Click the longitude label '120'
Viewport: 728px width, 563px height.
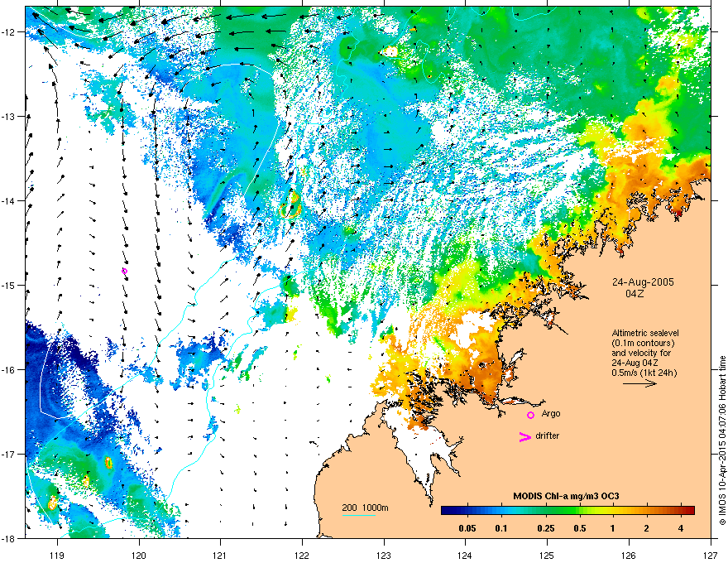[x=139, y=555]
